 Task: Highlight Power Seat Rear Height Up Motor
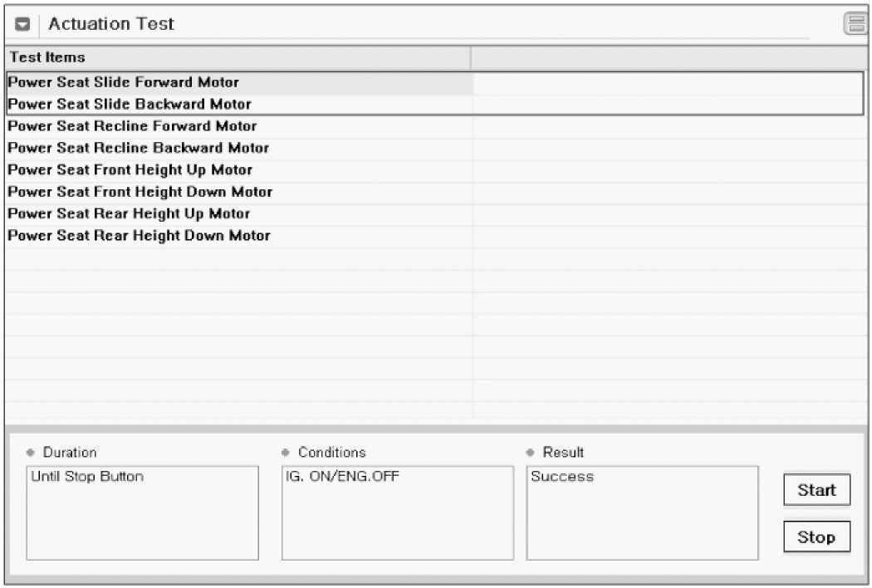tap(129, 213)
